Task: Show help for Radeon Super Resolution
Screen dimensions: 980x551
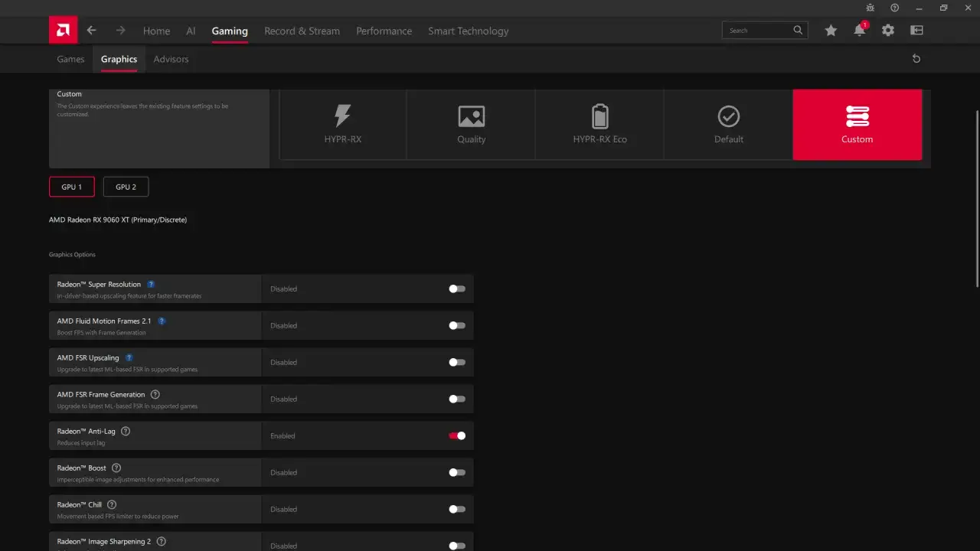Action: tap(151, 285)
